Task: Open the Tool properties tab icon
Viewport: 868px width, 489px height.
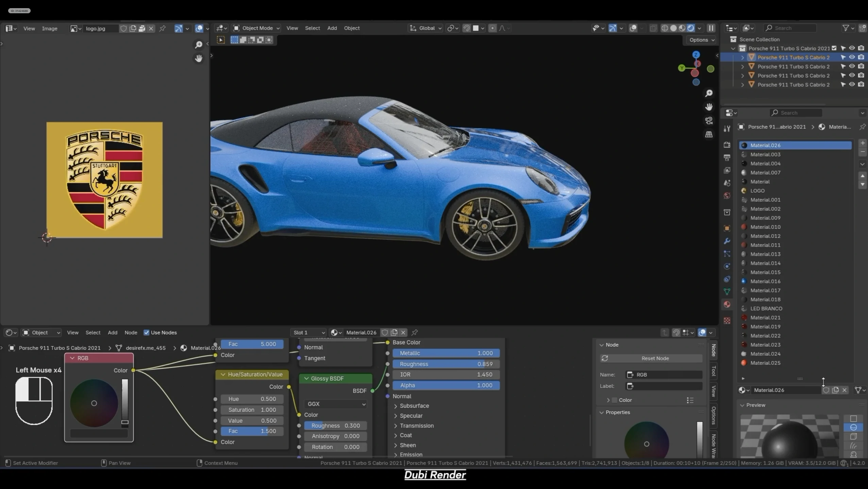Action: pos(727,128)
